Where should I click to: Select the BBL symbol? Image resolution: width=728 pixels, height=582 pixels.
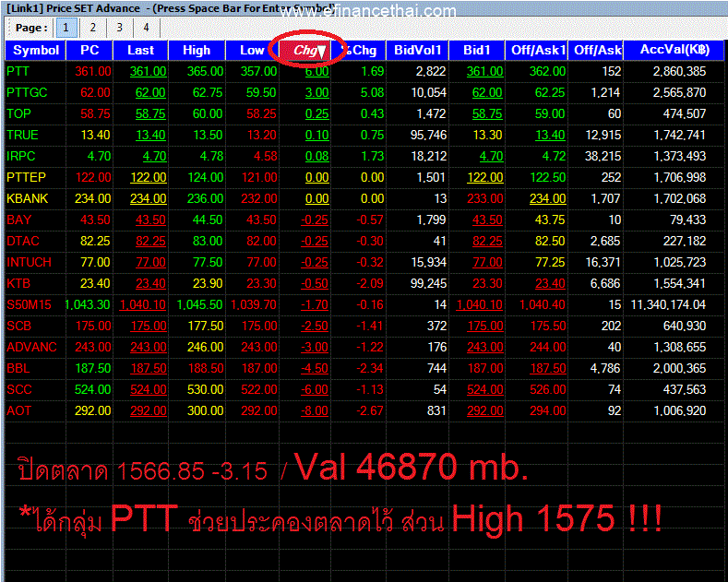tap(18, 369)
